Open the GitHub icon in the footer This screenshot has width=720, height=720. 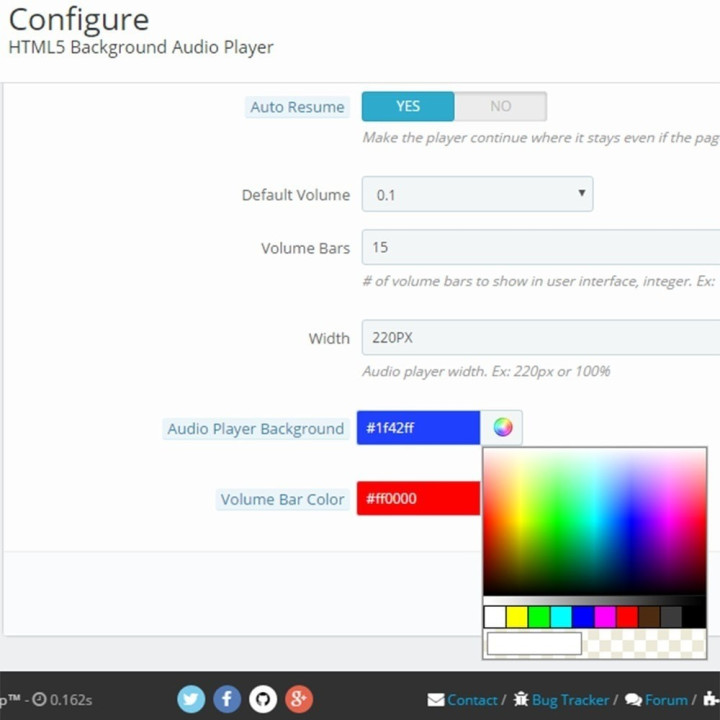263,699
